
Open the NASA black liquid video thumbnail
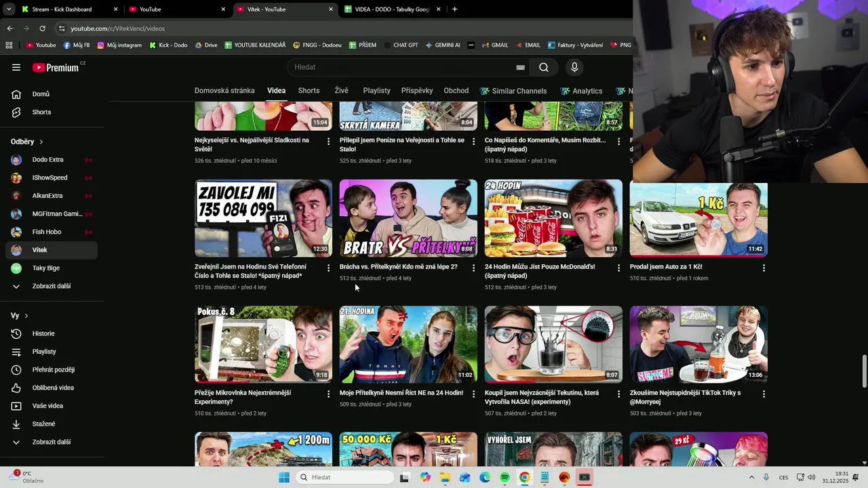pos(553,344)
